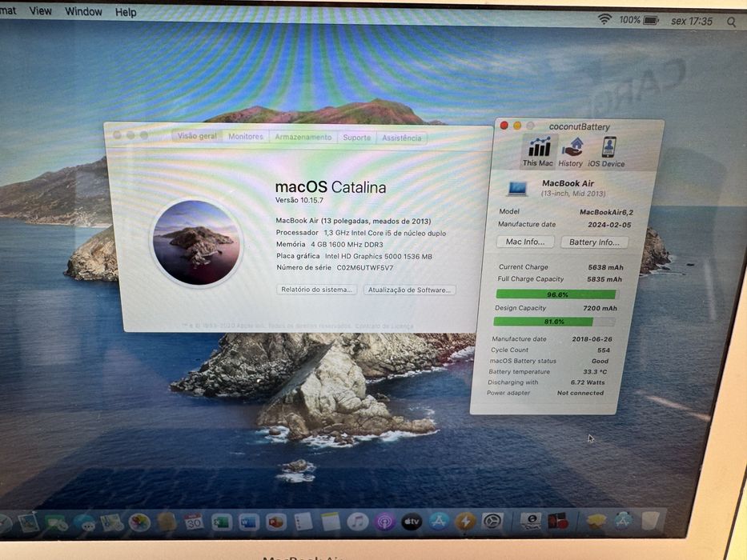This screenshot has width=747, height=560.
Task: Click the macOS Battery status Good value
Action: point(600,361)
